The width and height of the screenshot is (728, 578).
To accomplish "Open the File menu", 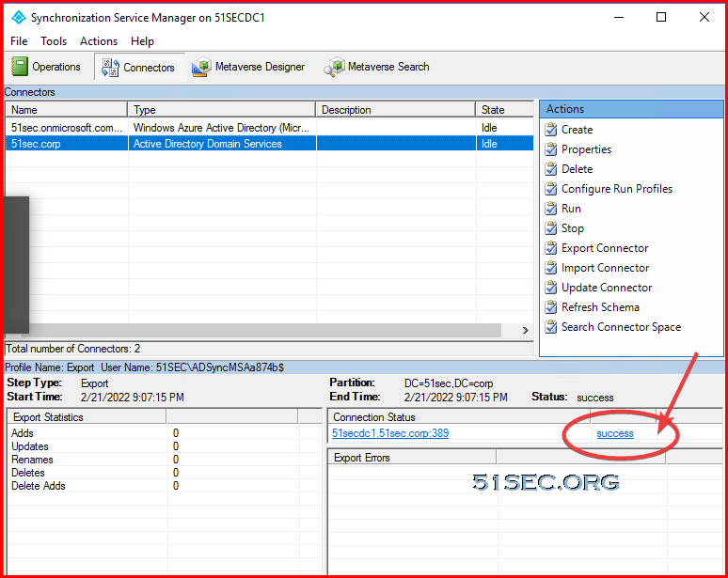I will point(19,41).
